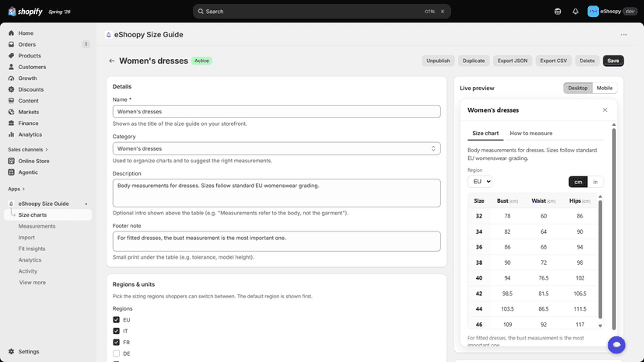Open the notifications bell
This screenshot has width=644, height=362.
coord(576,12)
